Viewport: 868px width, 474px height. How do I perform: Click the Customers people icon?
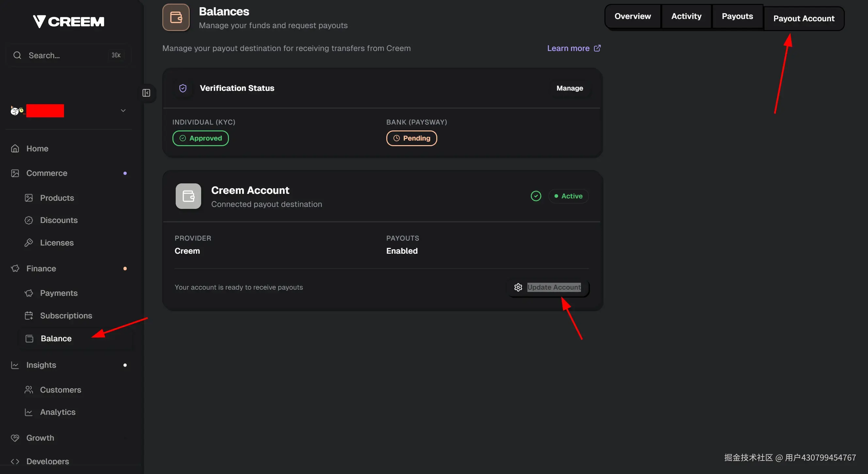point(29,390)
